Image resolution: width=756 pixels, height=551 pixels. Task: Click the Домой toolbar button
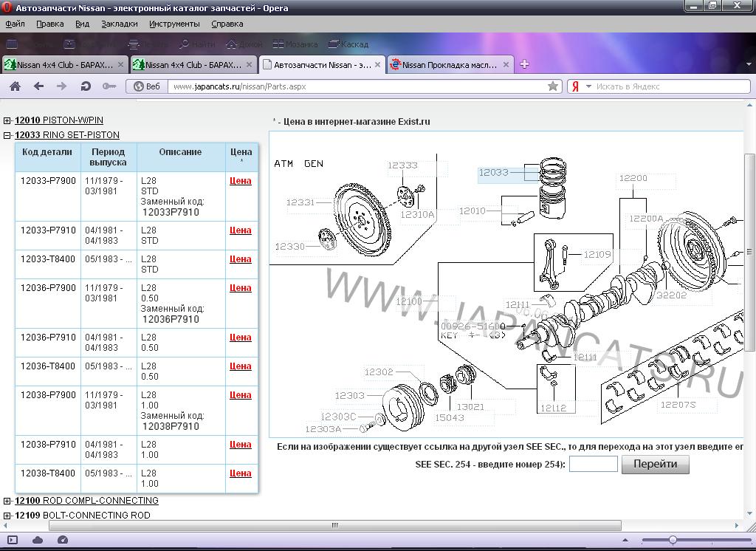point(244,44)
